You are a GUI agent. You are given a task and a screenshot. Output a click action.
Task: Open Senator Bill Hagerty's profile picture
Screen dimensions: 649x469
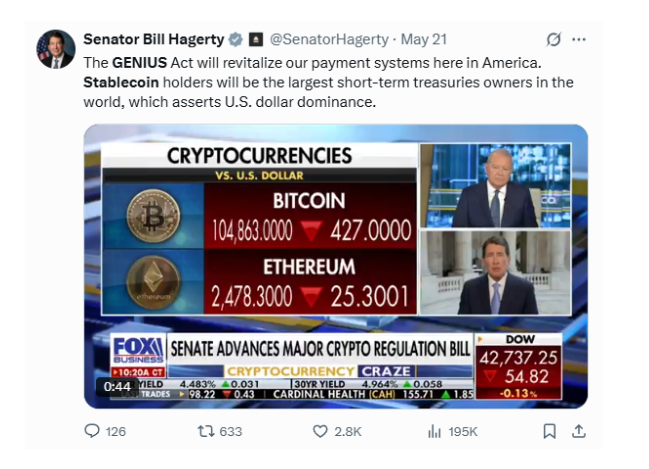point(56,49)
